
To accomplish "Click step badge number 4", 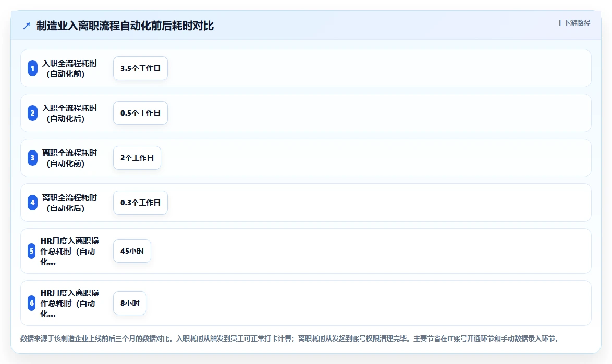I will pyautogui.click(x=32, y=203).
